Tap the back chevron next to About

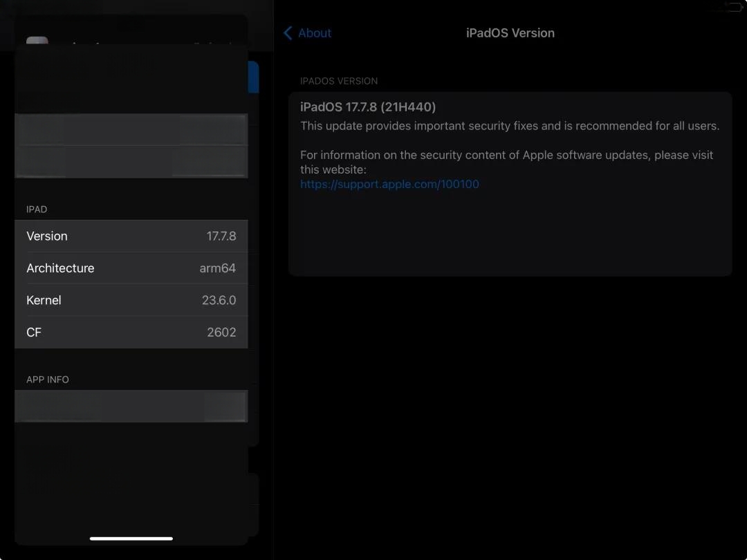pyautogui.click(x=288, y=33)
